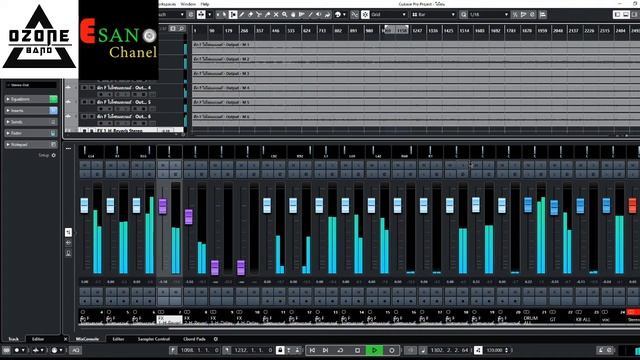Image resolution: width=640 pixels, height=360 pixels.
Task: Select the Line tool
Action: (x=310, y=14)
